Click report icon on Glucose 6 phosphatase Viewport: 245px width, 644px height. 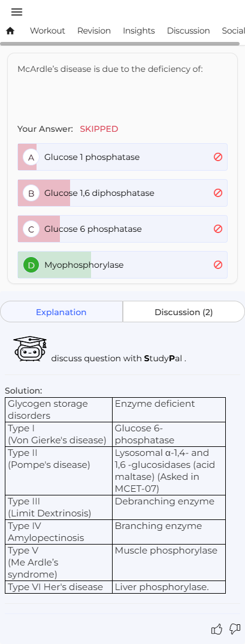(x=218, y=229)
